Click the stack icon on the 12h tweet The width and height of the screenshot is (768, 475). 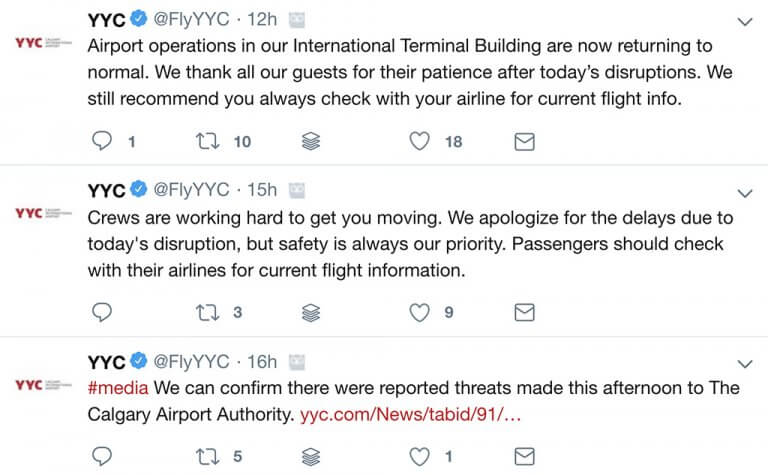point(311,142)
